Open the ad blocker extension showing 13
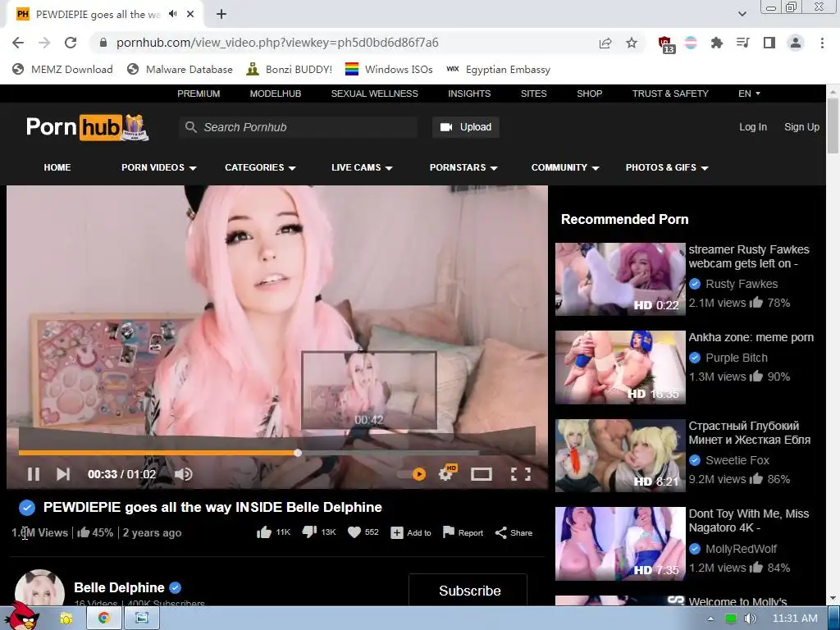The image size is (840, 630). point(665,44)
